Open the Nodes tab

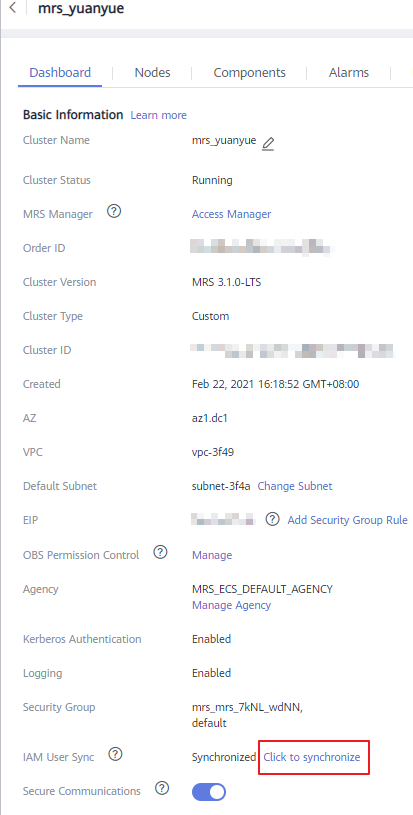152,73
